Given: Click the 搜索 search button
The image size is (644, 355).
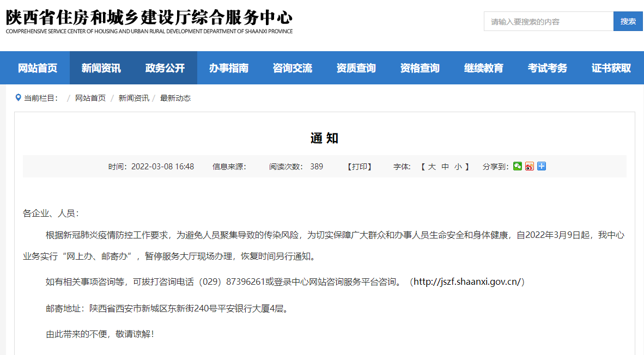Looking at the screenshot, I should (x=628, y=21).
